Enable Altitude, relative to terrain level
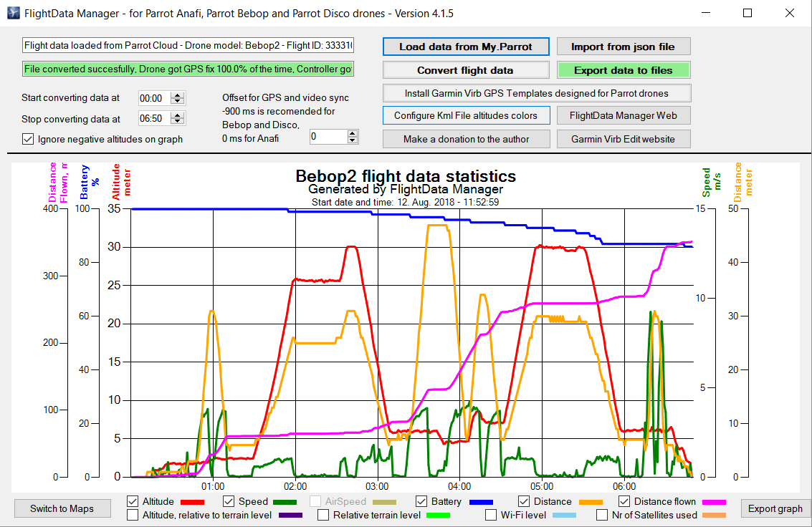The image size is (812, 527). (x=133, y=515)
